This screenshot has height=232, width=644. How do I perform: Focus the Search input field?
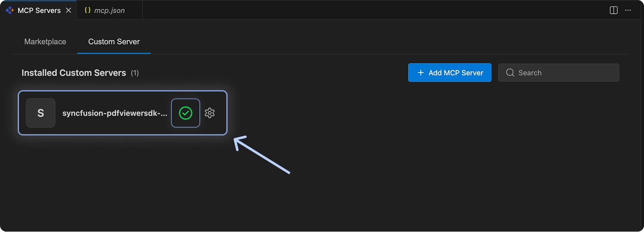tap(565, 73)
